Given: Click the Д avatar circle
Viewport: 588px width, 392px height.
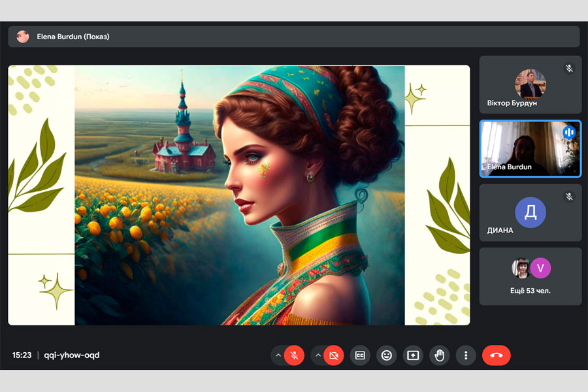Looking at the screenshot, I should 531,212.
